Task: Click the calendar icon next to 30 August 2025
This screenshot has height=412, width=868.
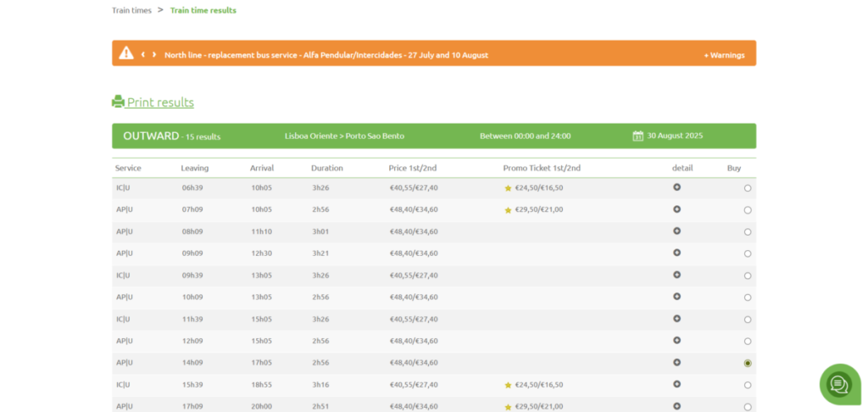Action: [x=637, y=136]
